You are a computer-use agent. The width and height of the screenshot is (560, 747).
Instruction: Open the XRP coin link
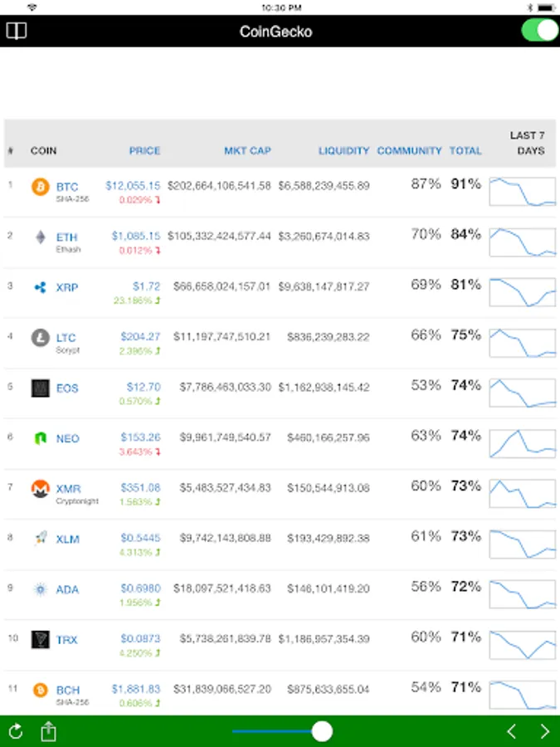click(67, 287)
